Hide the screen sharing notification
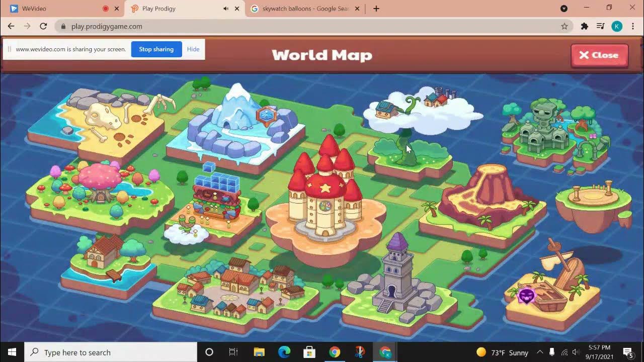 pos(193,49)
